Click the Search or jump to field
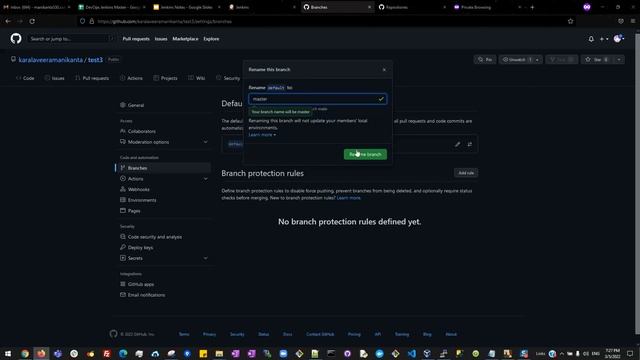640x360 pixels. point(71,39)
